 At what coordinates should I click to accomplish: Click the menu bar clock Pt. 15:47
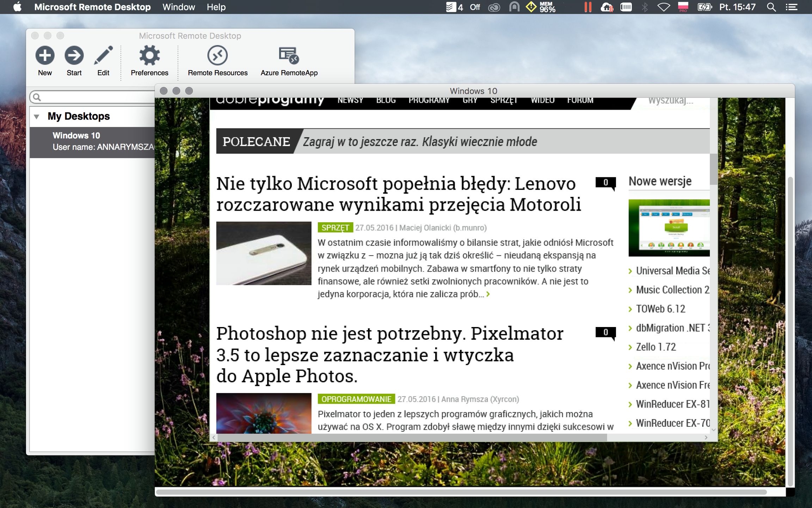[x=737, y=7]
